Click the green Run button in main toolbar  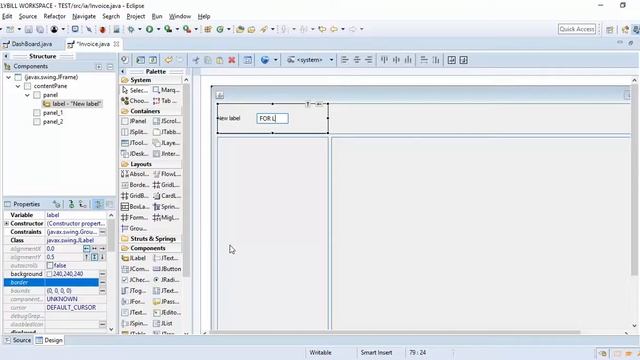point(149,29)
